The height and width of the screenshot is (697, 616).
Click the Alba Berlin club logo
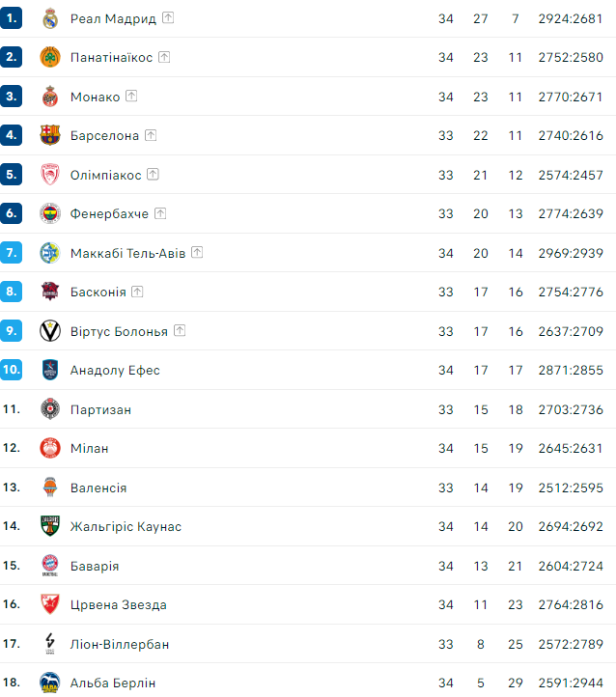(50, 683)
